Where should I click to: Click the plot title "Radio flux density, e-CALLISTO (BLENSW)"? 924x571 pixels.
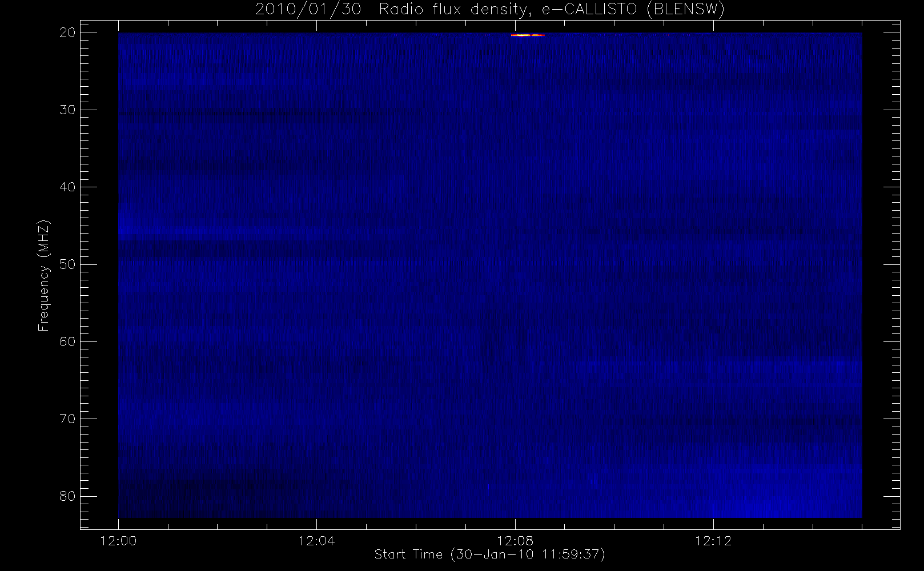(x=552, y=9)
